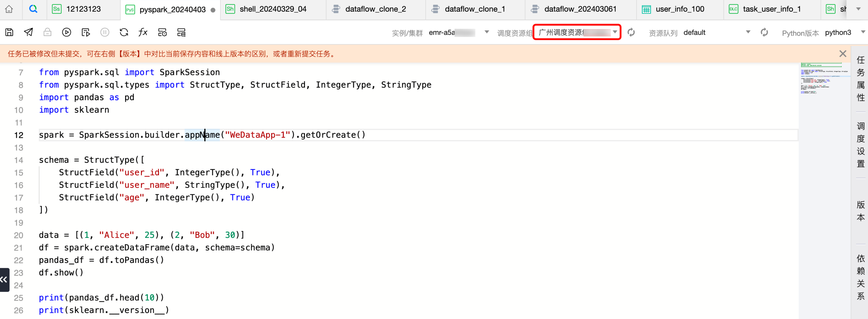Image resolution: width=868 pixels, height=319 pixels.
Task: Click the refresh icon in toolbar
Action: 124,32
